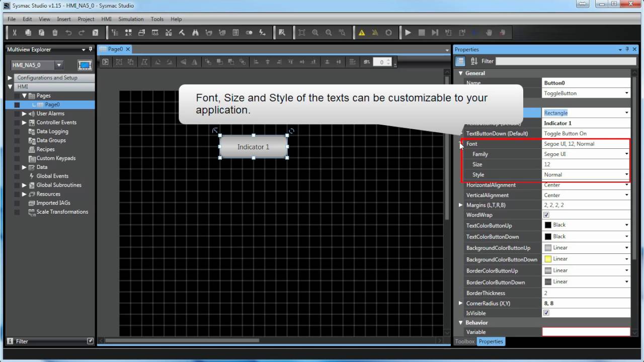
Task: Click the Redo arrow icon
Action: (82, 33)
